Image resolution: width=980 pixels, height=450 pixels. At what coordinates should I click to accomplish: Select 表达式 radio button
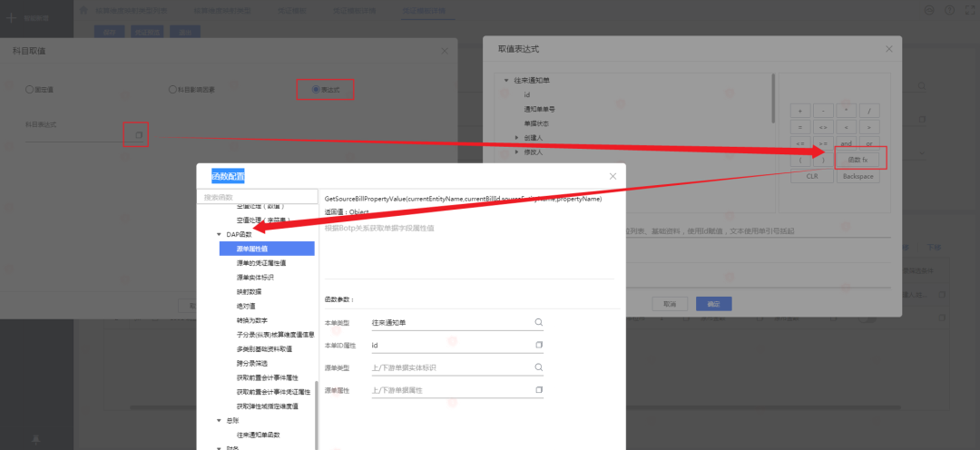(x=315, y=90)
